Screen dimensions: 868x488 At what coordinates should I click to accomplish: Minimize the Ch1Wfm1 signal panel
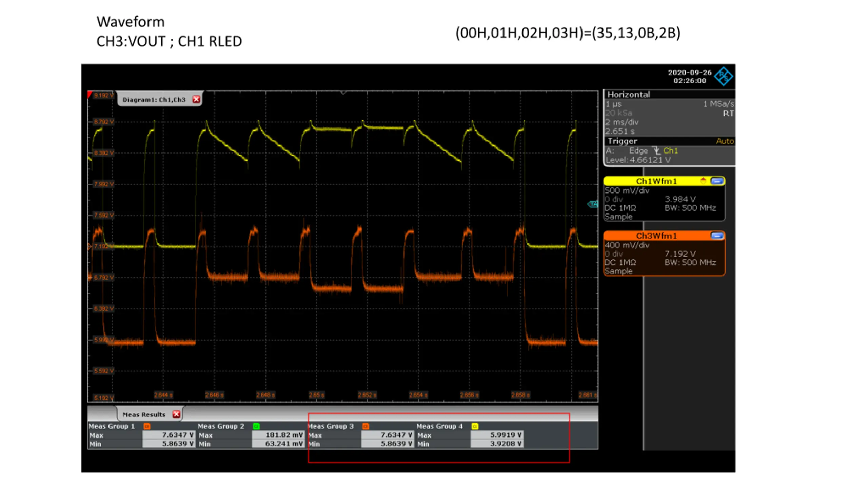(717, 181)
